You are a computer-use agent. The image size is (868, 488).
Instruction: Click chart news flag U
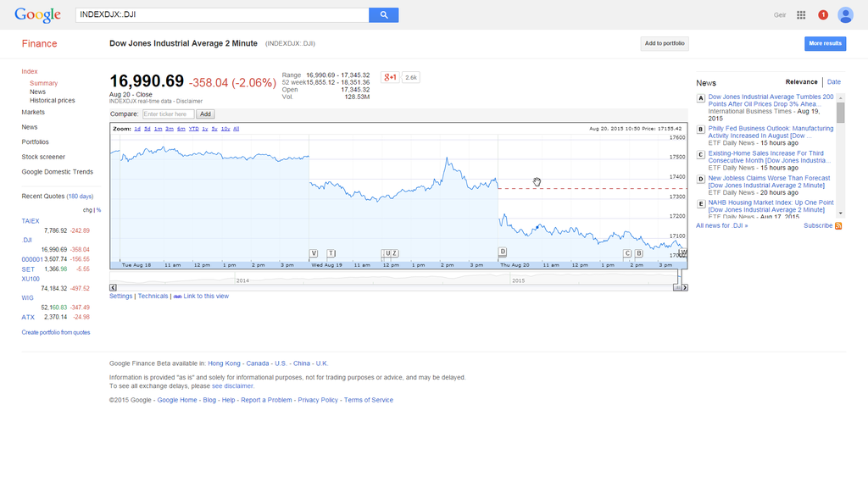(387, 253)
